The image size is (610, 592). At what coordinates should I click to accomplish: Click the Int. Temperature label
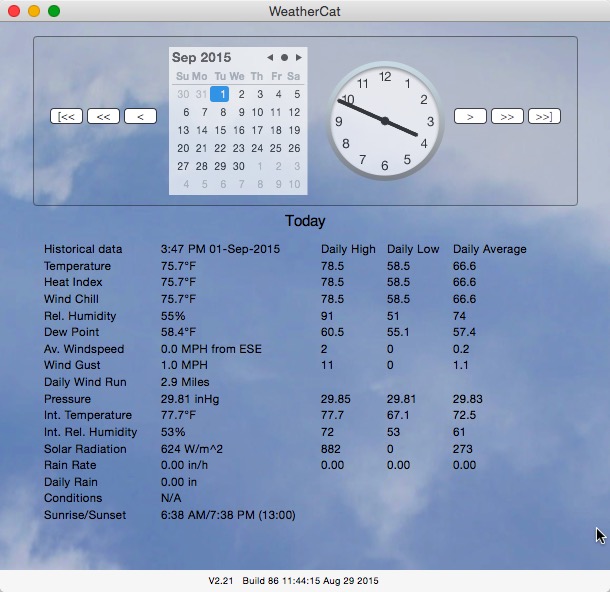[88, 415]
